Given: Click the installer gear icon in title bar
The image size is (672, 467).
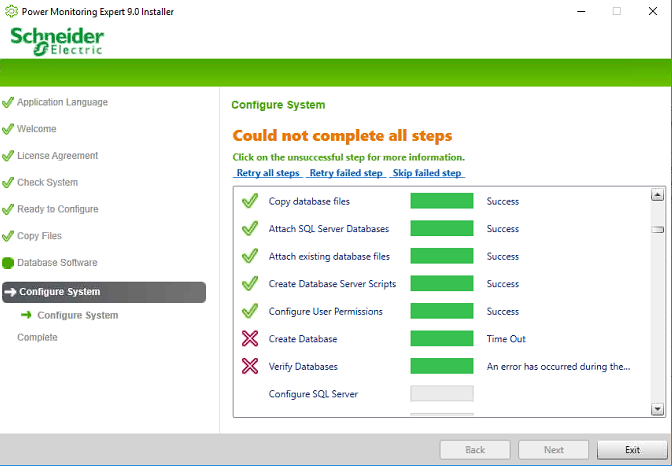Looking at the screenshot, I should click(11, 12).
